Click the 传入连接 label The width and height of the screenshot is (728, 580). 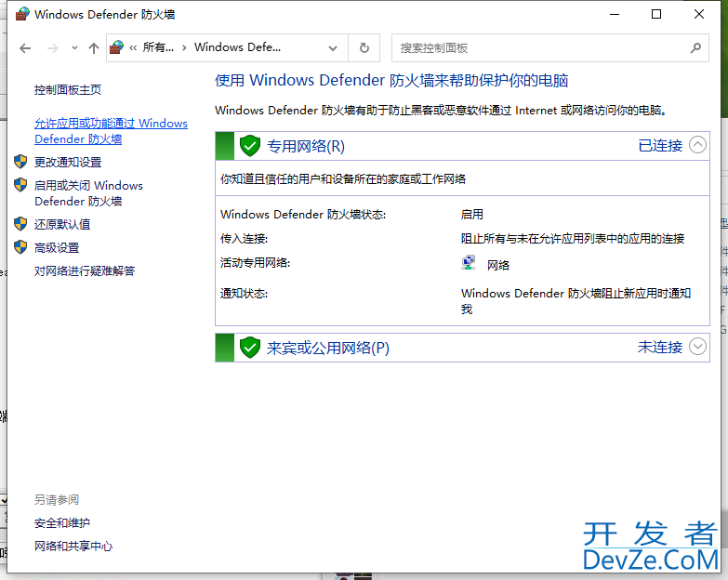tap(245, 239)
